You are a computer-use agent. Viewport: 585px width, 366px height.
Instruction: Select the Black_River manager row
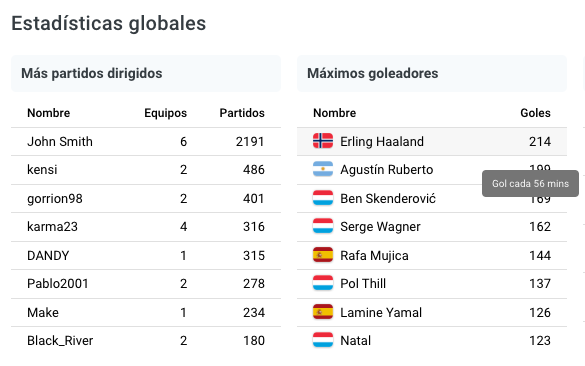[146, 341]
